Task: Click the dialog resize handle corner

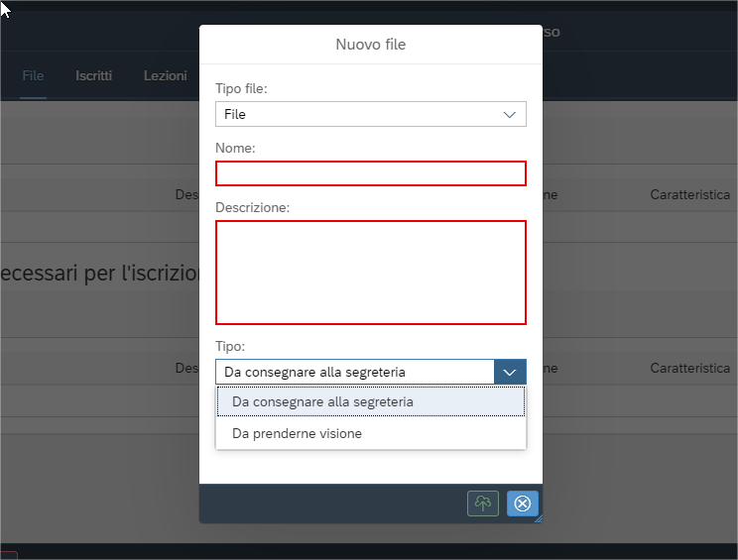Action: click(539, 518)
